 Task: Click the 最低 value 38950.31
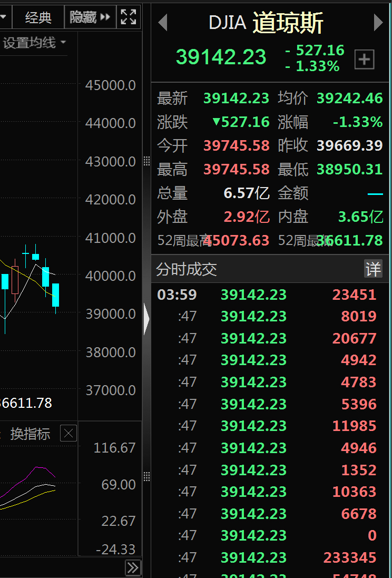click(x=350, y=169)
